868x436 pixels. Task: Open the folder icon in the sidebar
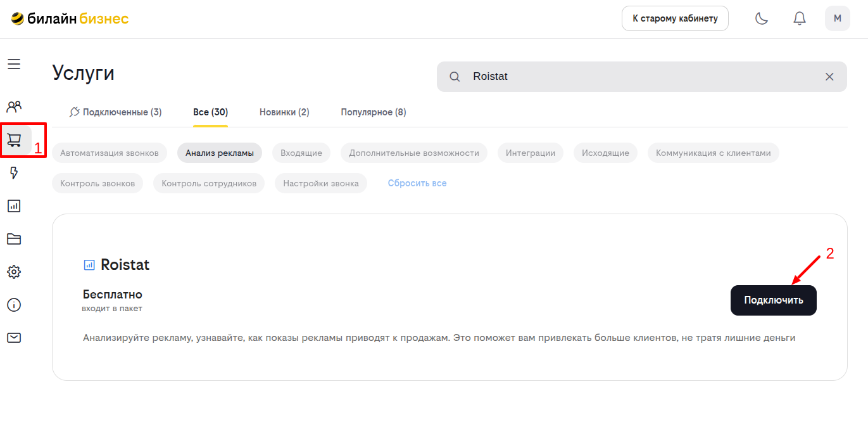coord(14,239)
